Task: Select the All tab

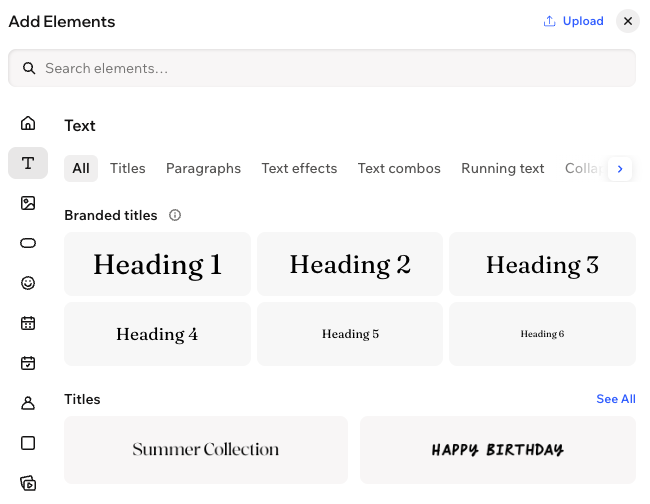Action: 81,168
